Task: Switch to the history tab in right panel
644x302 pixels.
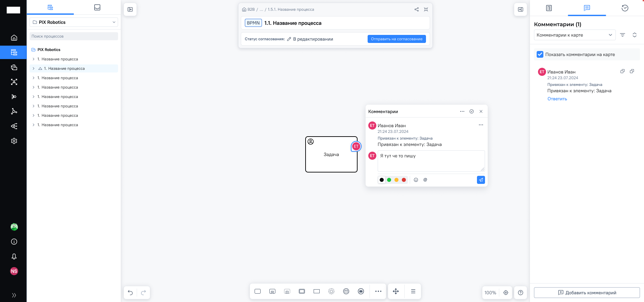Action: point(625,8)
